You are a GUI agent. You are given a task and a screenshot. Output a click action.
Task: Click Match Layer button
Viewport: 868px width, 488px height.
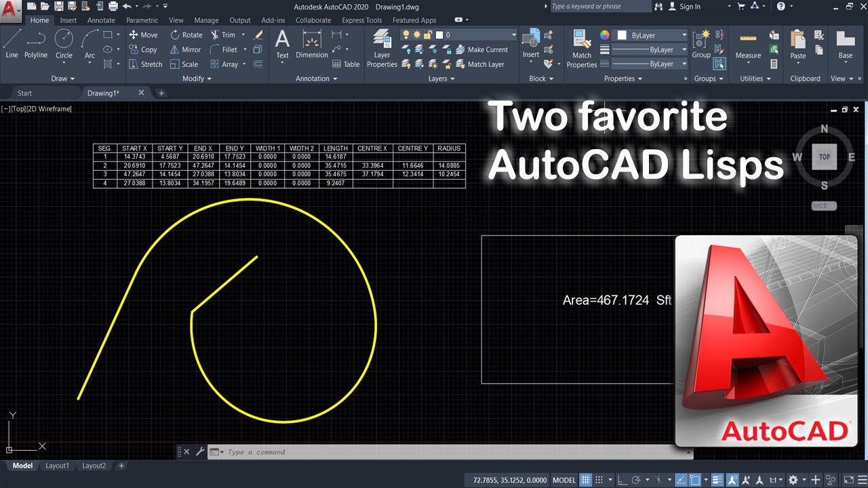479,64
